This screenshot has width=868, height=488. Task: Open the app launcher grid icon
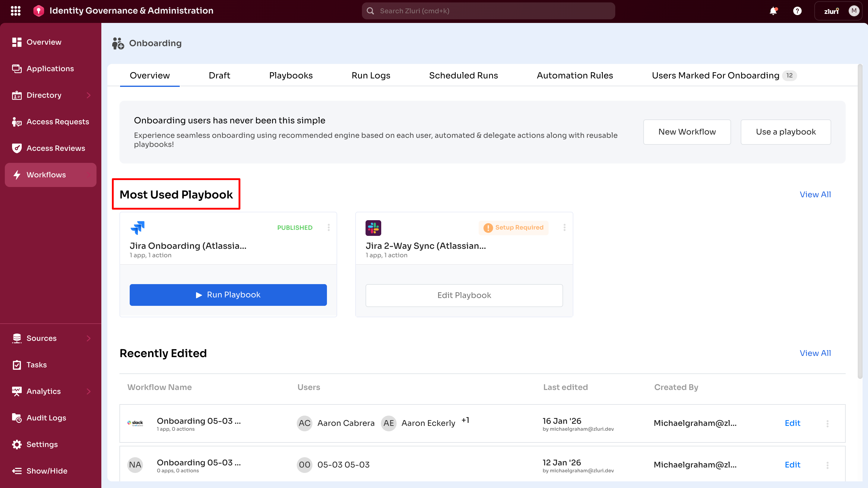15,11
